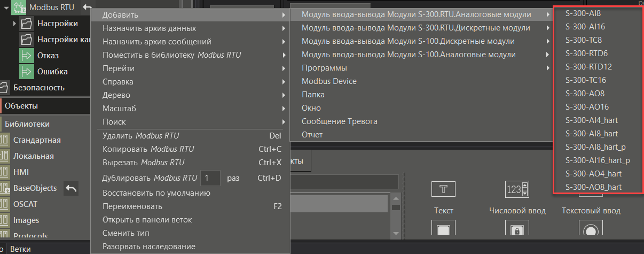This screenshot has width=644, height=254.
Task: Click the library icon beside Images
Action: point(4,220)
